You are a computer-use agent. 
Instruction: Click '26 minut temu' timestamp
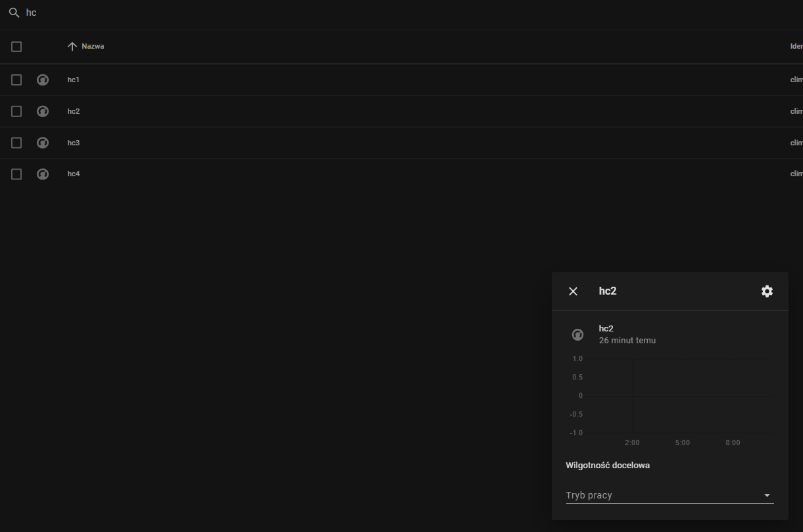pyautogui.click(x=627, y=341)
